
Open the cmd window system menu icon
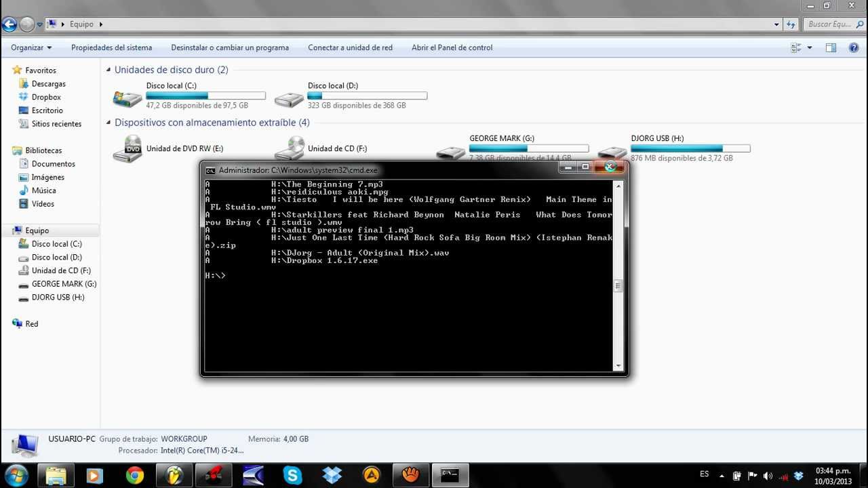pyautogui.click(x=210, y=170)
